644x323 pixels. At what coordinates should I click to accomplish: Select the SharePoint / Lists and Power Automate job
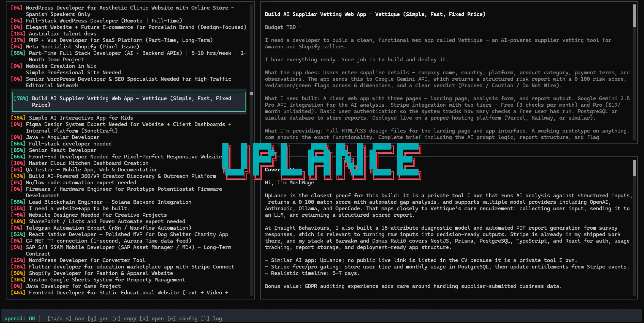pos(129,221)
